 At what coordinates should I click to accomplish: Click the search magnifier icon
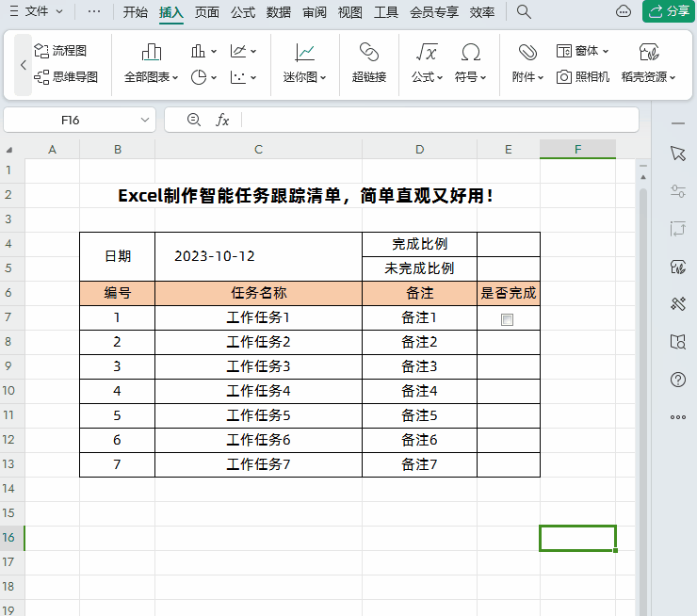[x=524, y=12]
